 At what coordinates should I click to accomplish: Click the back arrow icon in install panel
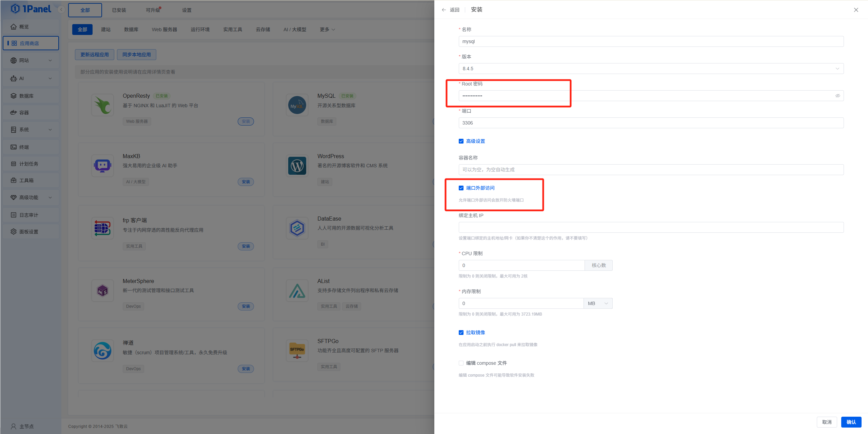tap(444, 10)
